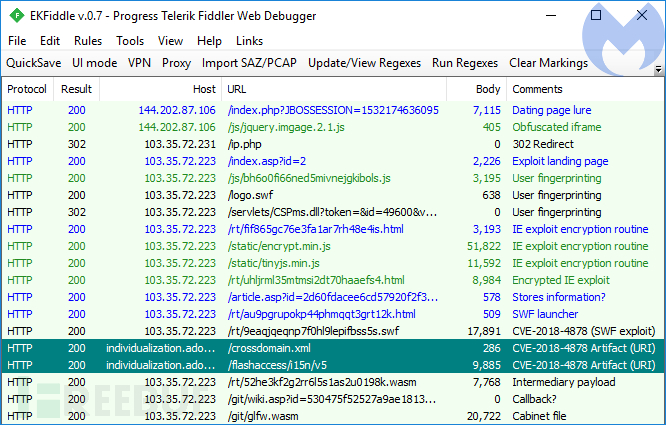Select the /js/jquery.imgage.2.1.js session
This screenshot has width=666, height=425.
click(333, 127)
